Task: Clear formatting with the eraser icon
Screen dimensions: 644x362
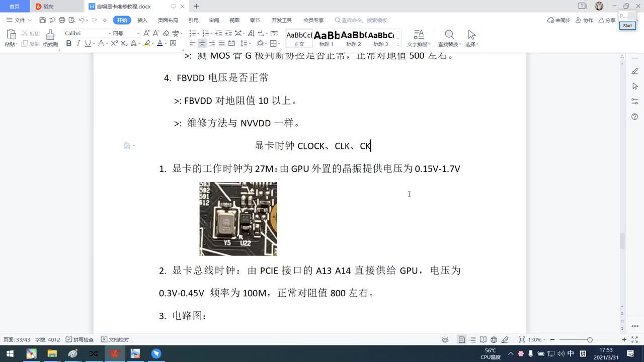Action: (x=166, y=33)
